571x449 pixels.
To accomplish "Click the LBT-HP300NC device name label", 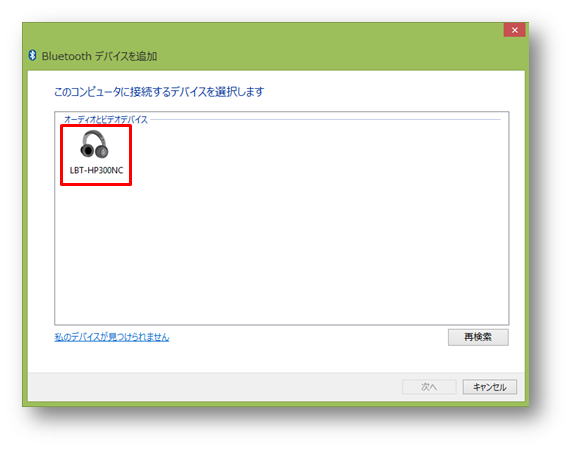I will tap(97, 170).
